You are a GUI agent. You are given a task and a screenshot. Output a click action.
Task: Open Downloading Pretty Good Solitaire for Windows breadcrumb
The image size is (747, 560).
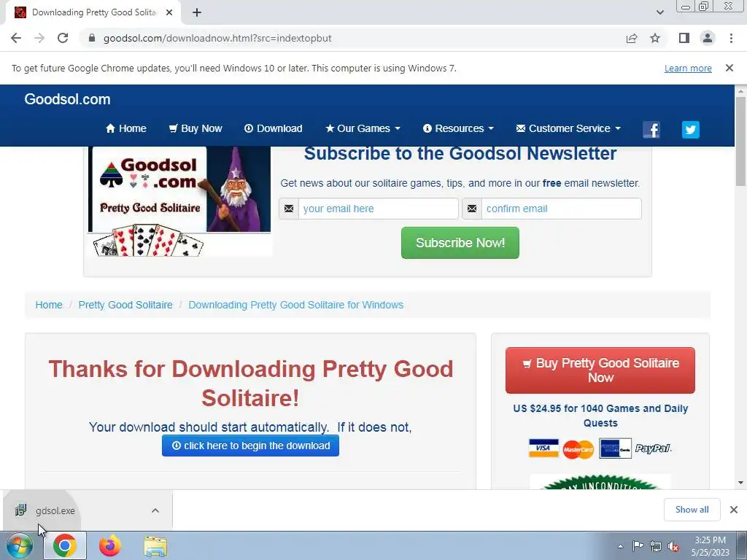tap(296, 305)
